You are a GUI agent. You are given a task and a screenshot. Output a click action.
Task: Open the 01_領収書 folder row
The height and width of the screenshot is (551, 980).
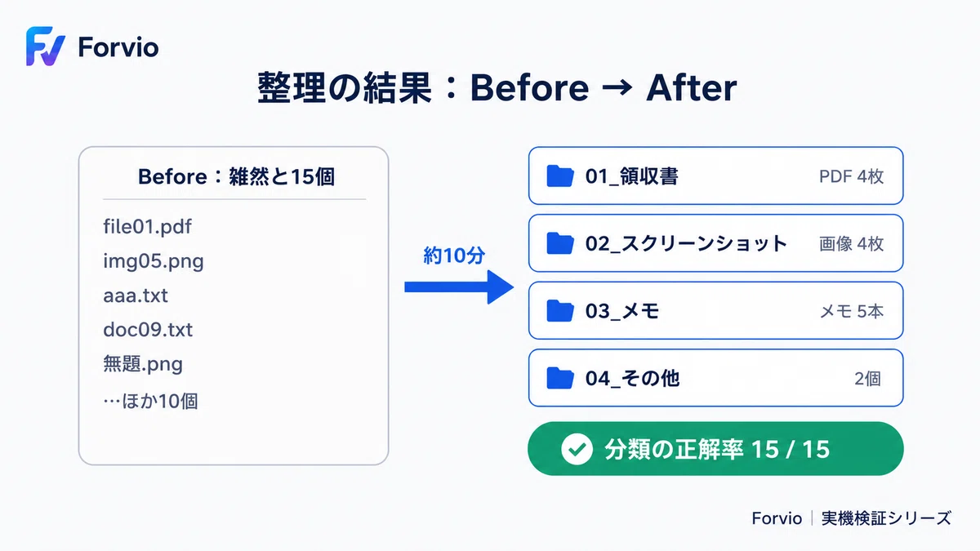[716, 176]
